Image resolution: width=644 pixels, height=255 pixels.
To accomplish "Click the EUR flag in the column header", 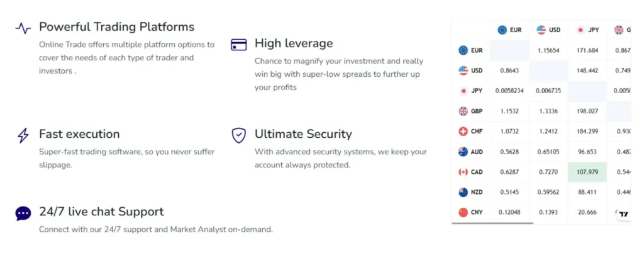I will (502, 30).
